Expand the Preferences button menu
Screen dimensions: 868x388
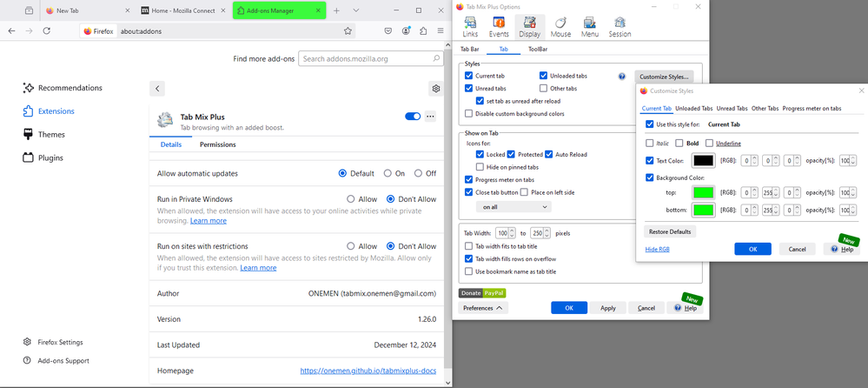coord(483,308)
